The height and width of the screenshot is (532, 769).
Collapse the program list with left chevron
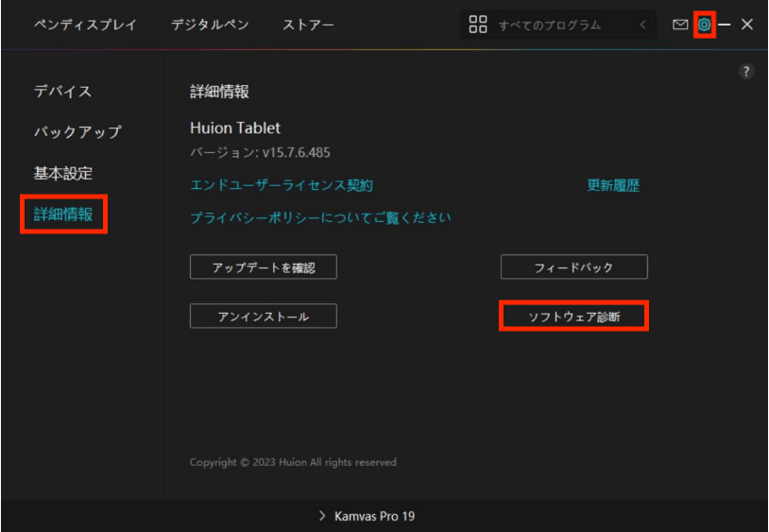[x=642, y=25]
